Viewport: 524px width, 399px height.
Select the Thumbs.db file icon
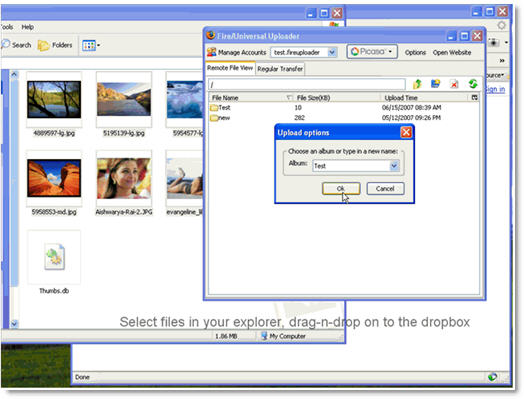(55, 257)
